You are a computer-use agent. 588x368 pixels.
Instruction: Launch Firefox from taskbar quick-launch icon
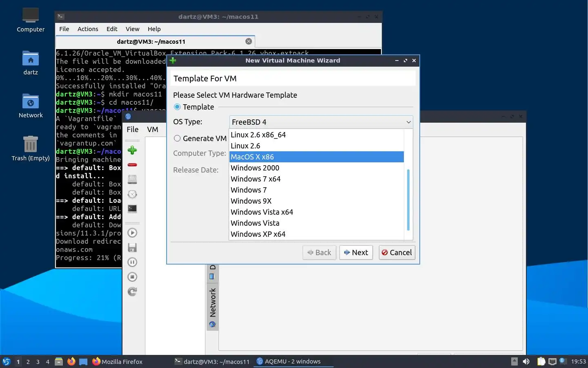coord(71,361)
